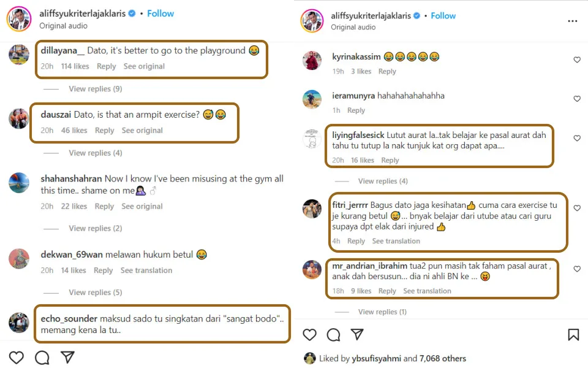Expand View replies (4) under dauszai
Screen dimensions: 588x368
(x=95, y=153)
